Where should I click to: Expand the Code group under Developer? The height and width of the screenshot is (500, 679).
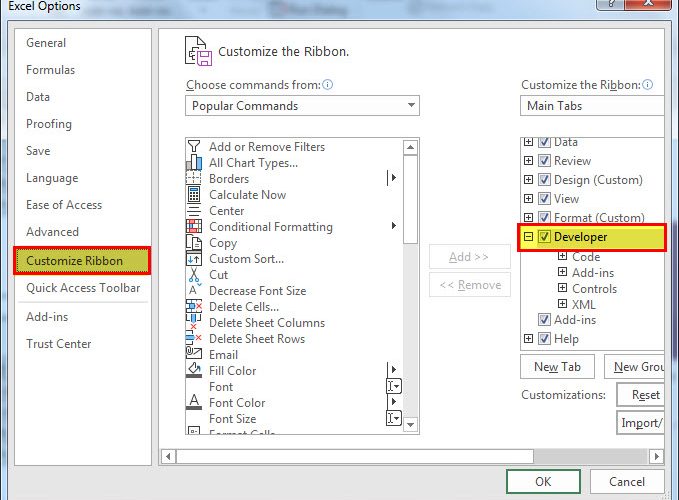562,256
